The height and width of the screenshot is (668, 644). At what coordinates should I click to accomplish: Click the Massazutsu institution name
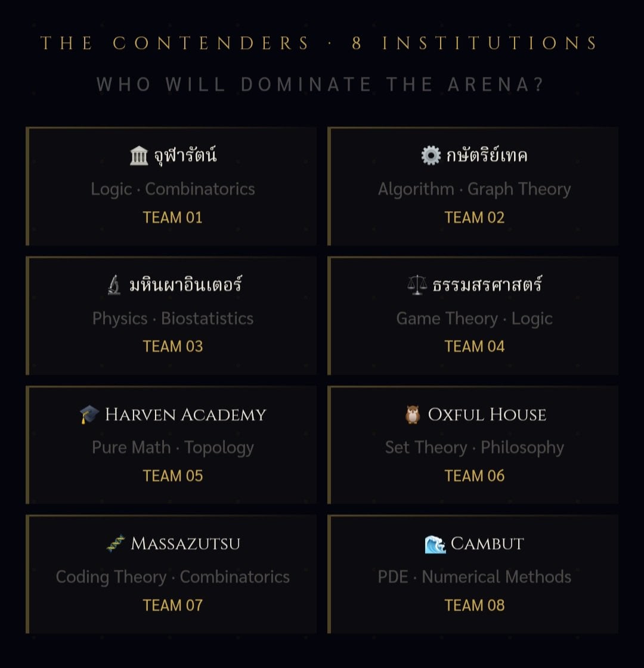click(x=185, y=543)
